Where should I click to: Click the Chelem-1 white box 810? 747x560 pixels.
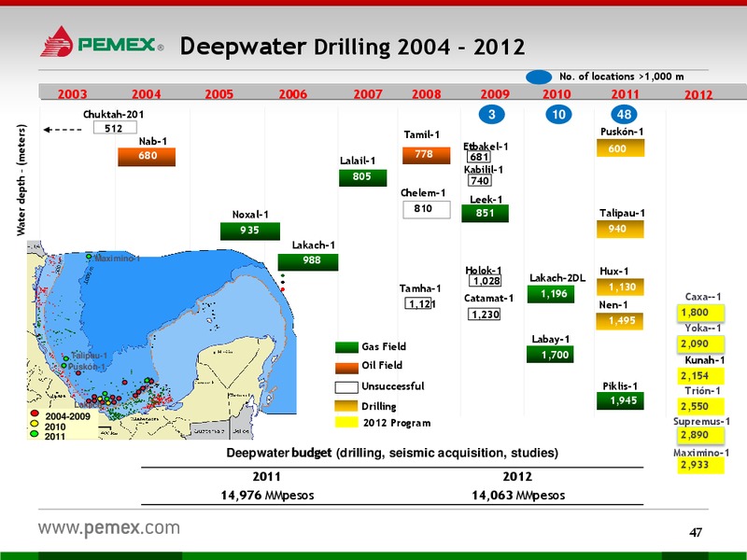click(x=427, y=209)
